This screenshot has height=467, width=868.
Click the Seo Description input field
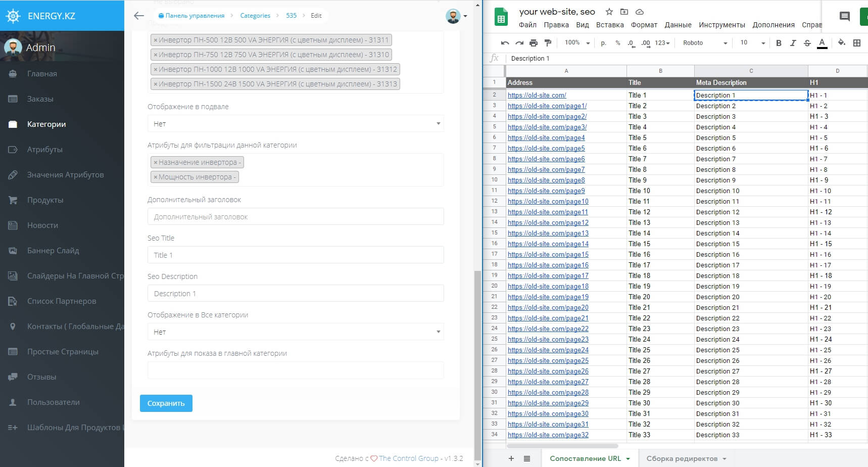296,293
